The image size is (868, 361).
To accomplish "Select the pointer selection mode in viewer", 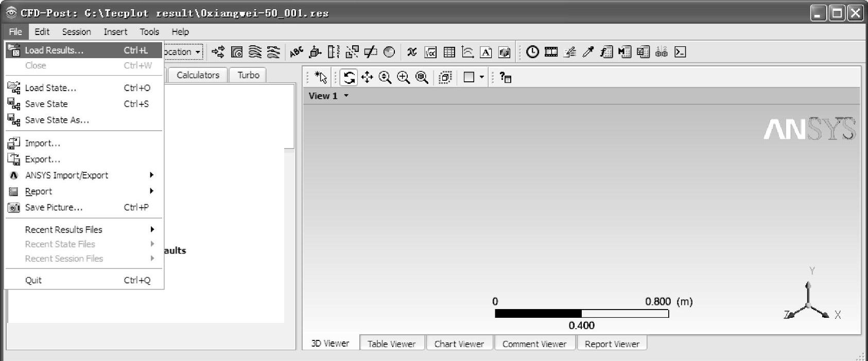I will 321,78.
